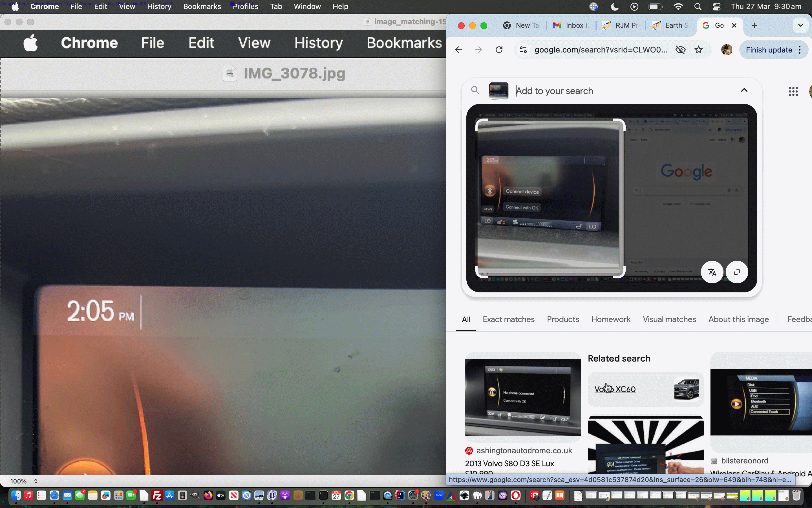812x508 pixels.
Task: Open FileZilla from the dock
Action: (x=157, y=495)
